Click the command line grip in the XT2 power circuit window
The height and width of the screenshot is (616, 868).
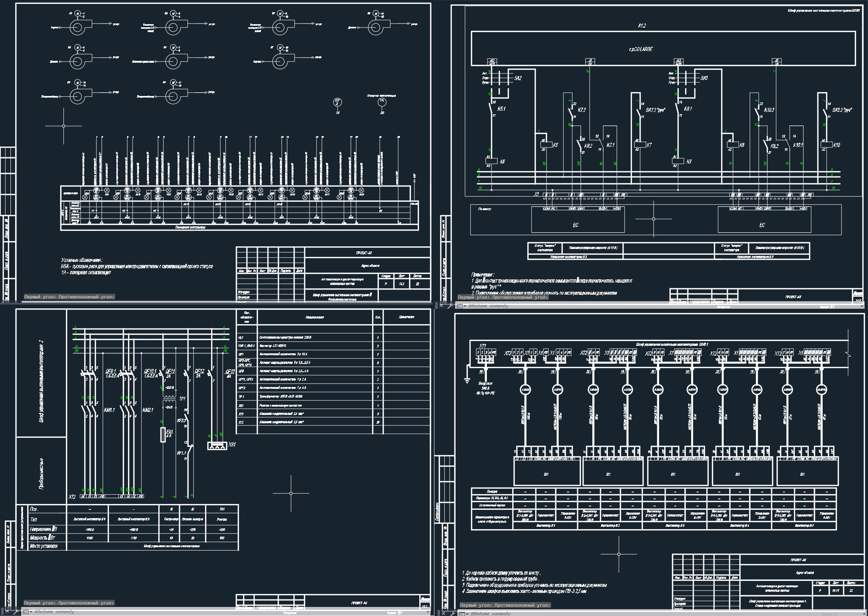point(2,611)
